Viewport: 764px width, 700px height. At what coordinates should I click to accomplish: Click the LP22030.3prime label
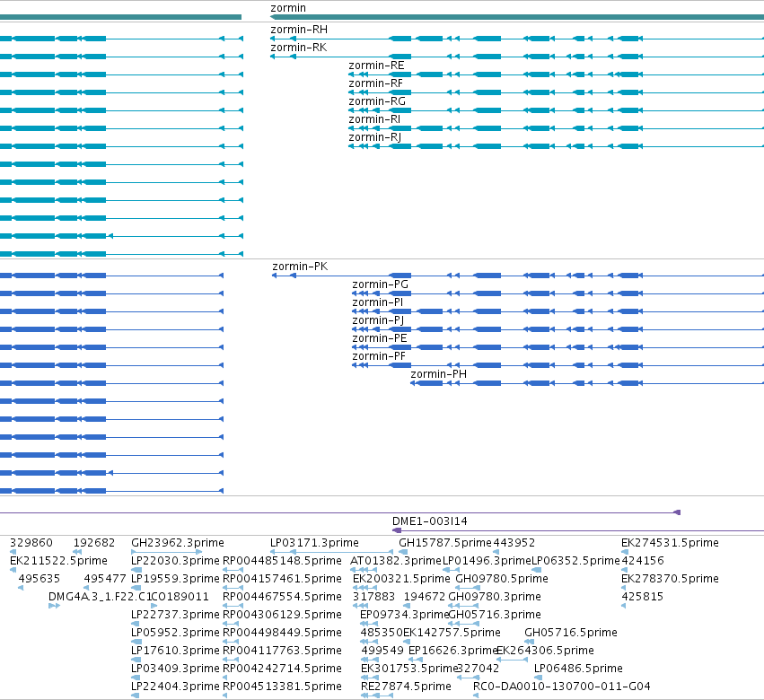(175, 561)
